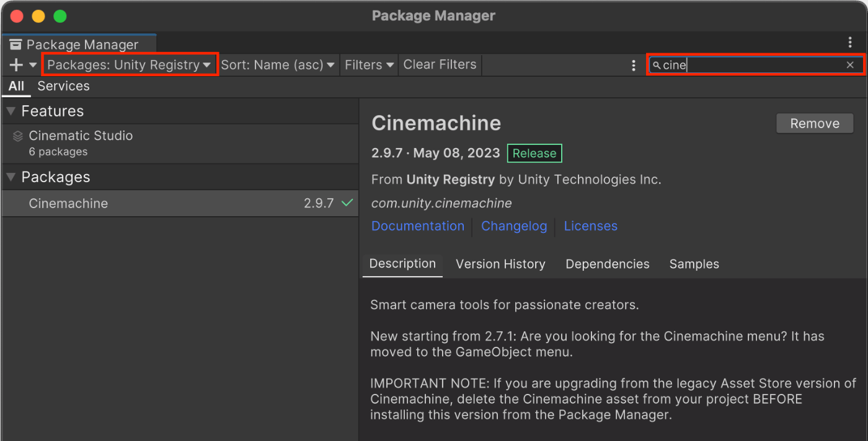Select the Cinemachine package row
This screenshot has height=441, width=868.
tap(180, 203)
